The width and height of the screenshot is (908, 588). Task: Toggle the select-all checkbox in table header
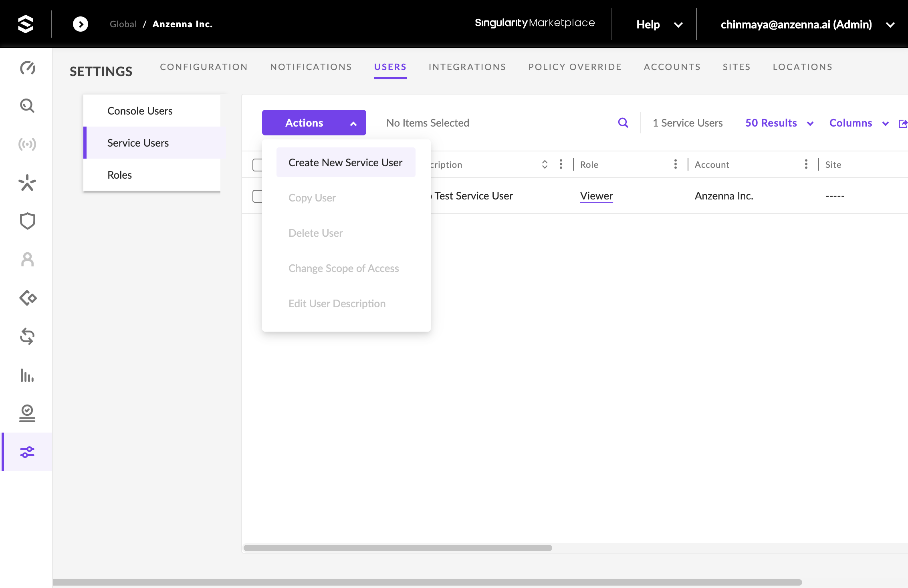(257, 165)
